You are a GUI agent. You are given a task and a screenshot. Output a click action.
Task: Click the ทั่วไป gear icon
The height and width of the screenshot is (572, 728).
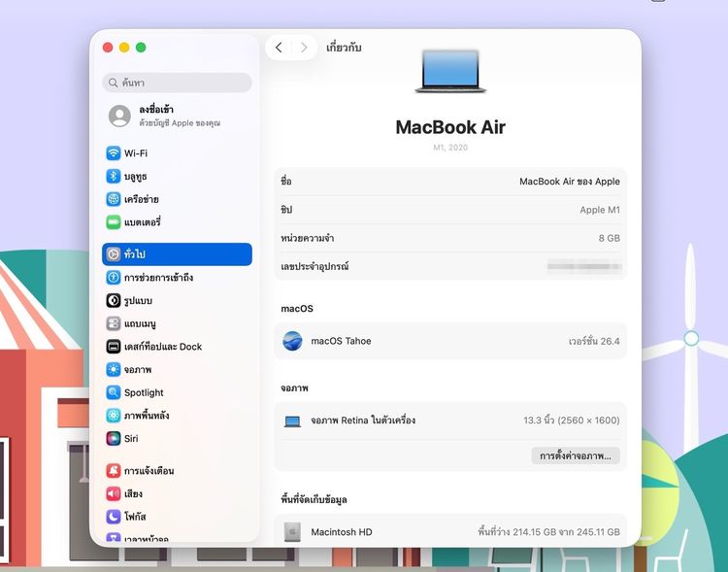coord(114,254)
